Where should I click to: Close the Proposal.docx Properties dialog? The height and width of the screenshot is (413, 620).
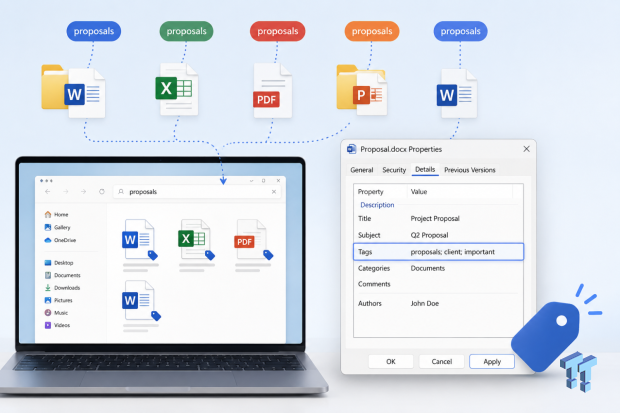(x=526, y=149)
